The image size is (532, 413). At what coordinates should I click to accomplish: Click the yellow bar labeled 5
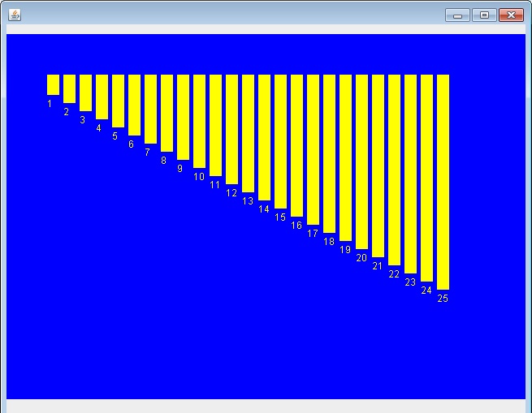coord(118,101)
